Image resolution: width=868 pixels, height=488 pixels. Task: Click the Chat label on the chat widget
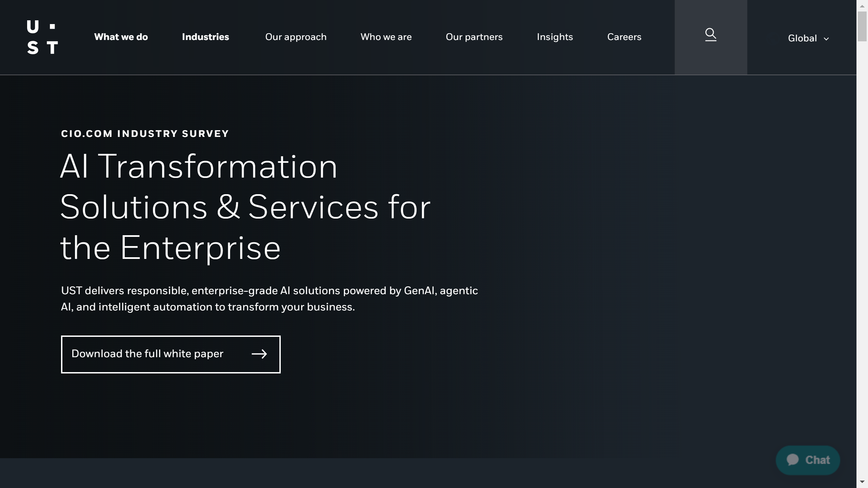coord(817,460)
